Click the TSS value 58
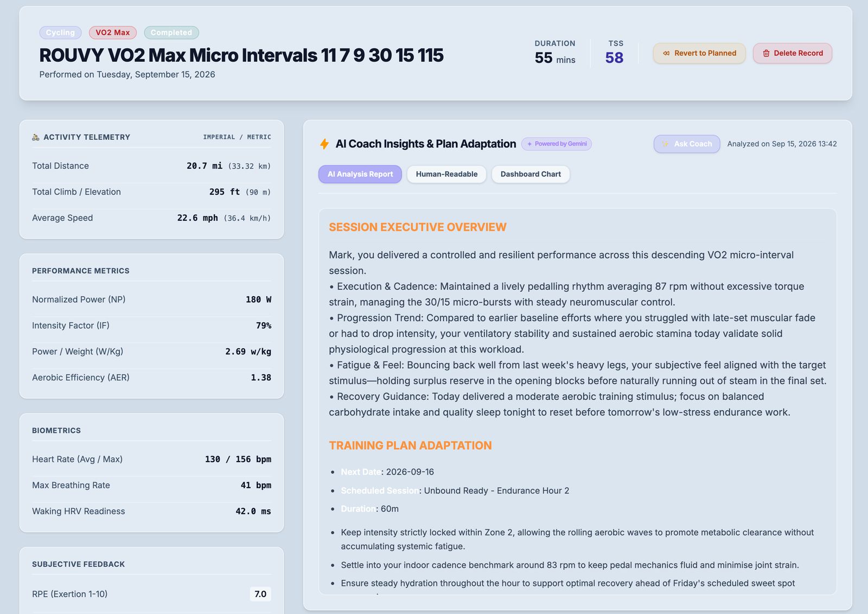 [x=614, y=58]
